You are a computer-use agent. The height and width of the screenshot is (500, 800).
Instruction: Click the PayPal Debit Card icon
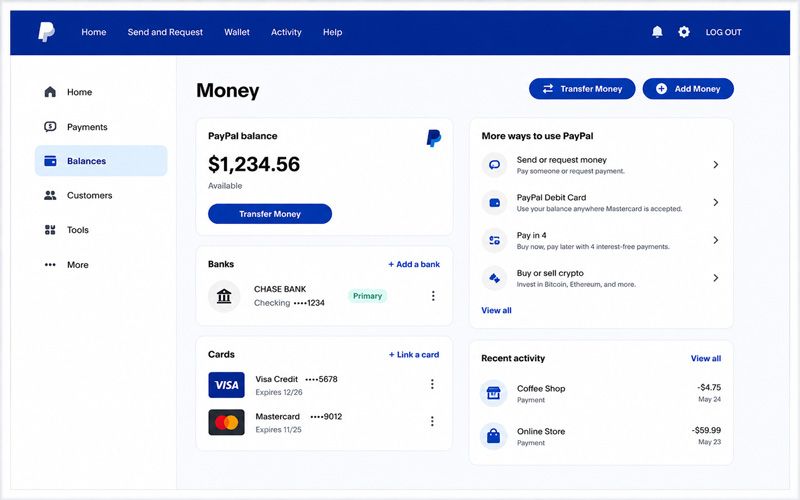(x=494, y=203)
